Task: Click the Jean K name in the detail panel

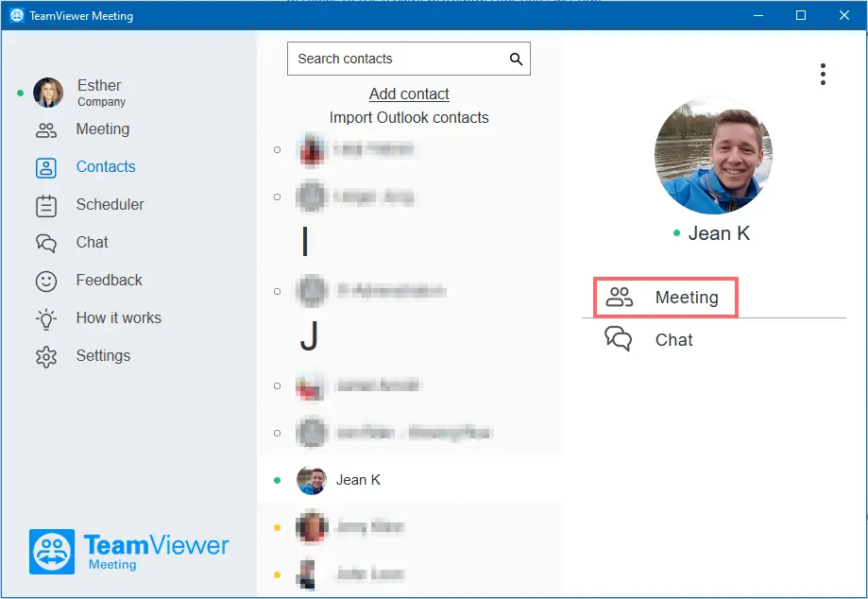Action: [719, 233]
